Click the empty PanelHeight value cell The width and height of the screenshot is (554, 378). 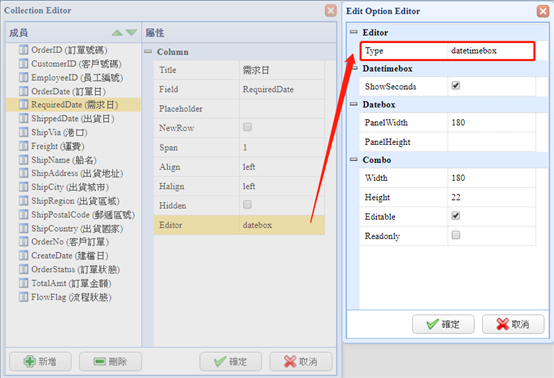click(491, 142)
